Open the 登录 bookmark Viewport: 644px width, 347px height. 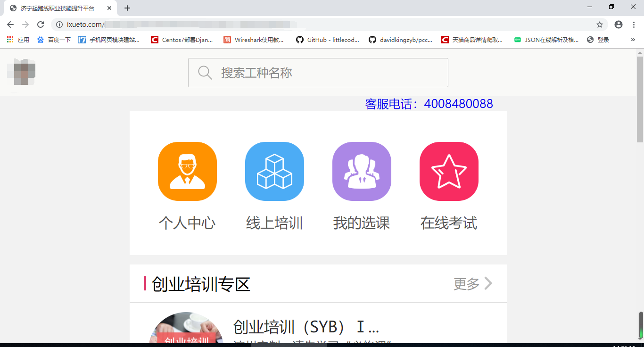pyautogui.click(x=598, y=40)
